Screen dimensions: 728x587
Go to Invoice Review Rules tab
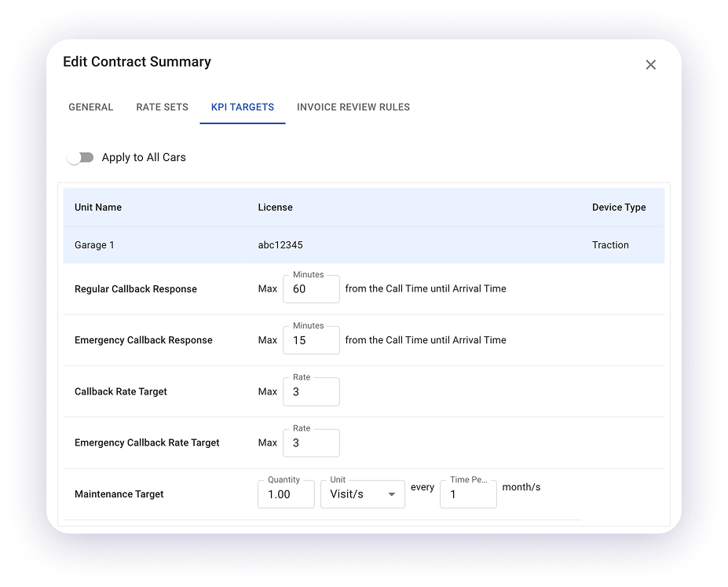pyautogui.click(x=353, y=108)
